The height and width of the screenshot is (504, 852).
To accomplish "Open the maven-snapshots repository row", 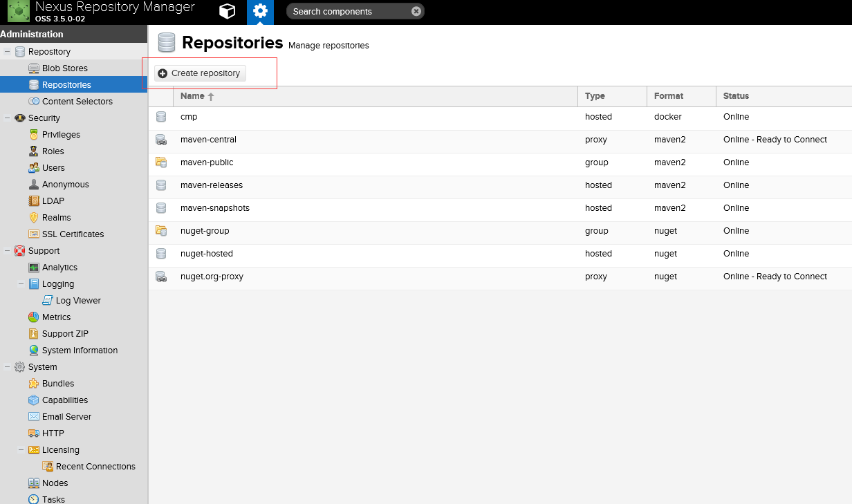I will (x=500, y=208).
